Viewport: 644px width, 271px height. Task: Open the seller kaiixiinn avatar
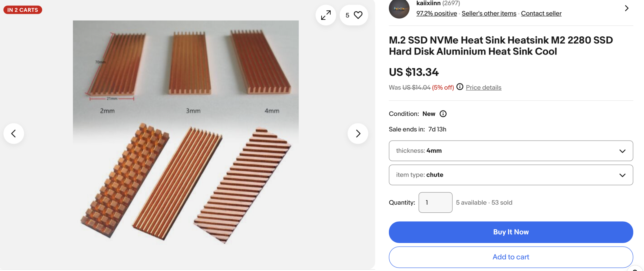click(x=399, y=9)
